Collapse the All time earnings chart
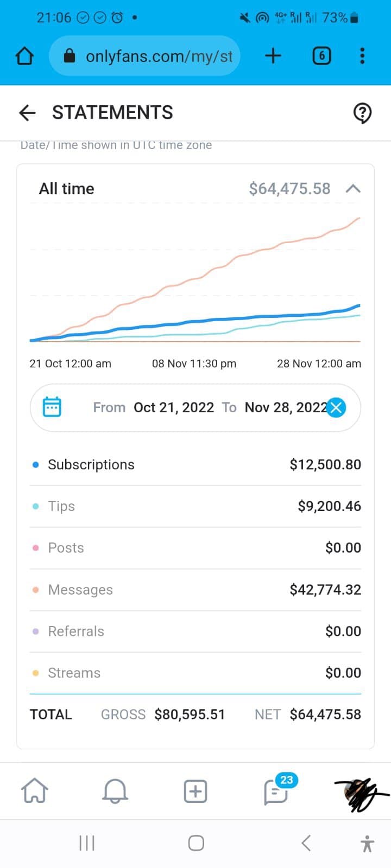The width and height of the screenshot is (391, 868). click(x=353, y=189)
